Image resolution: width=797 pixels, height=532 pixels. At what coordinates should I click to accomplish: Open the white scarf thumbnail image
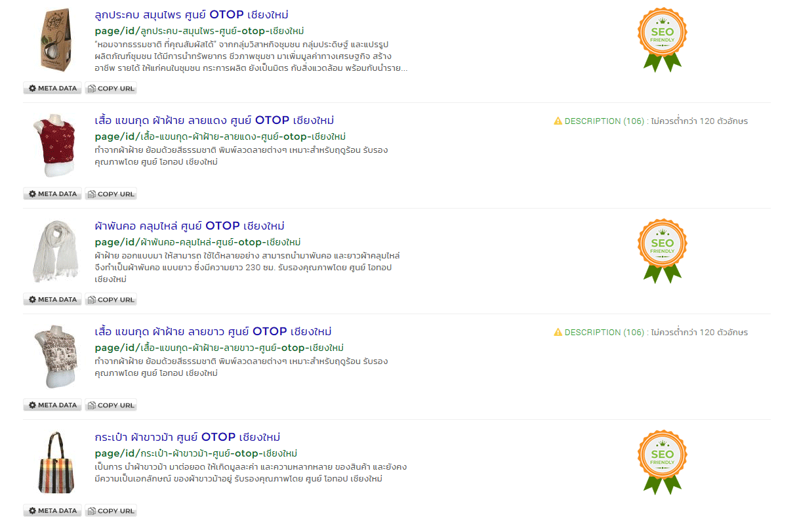click(56, 251)
